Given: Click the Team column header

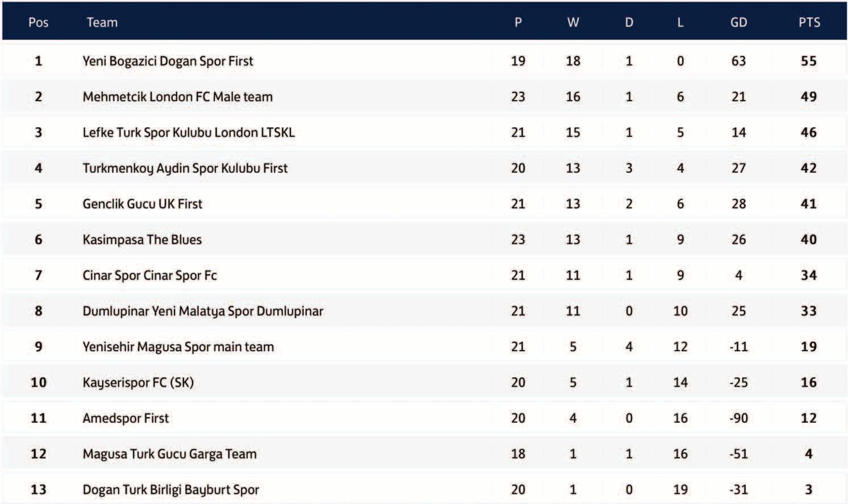Looking at the screenshot, I should pos(102,23).
